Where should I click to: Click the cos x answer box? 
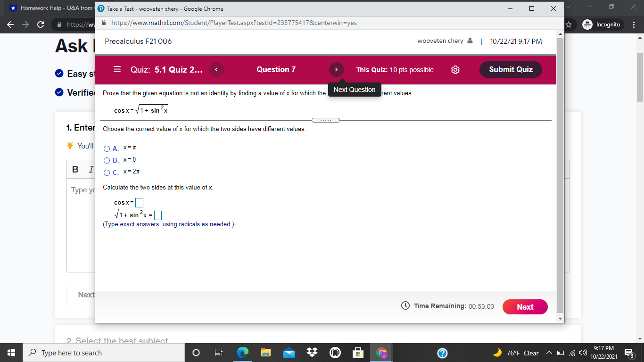click(140, 203)
